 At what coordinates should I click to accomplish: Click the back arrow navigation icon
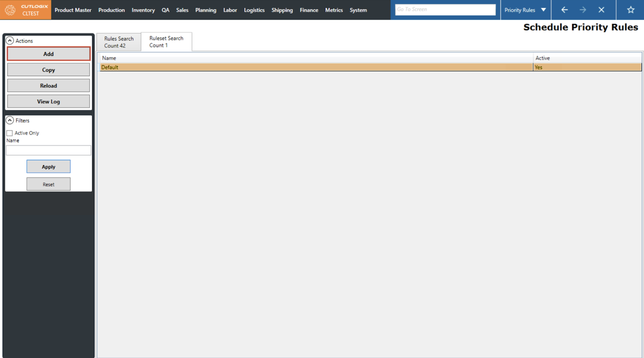pyautogui.click(x=564, y=10)
